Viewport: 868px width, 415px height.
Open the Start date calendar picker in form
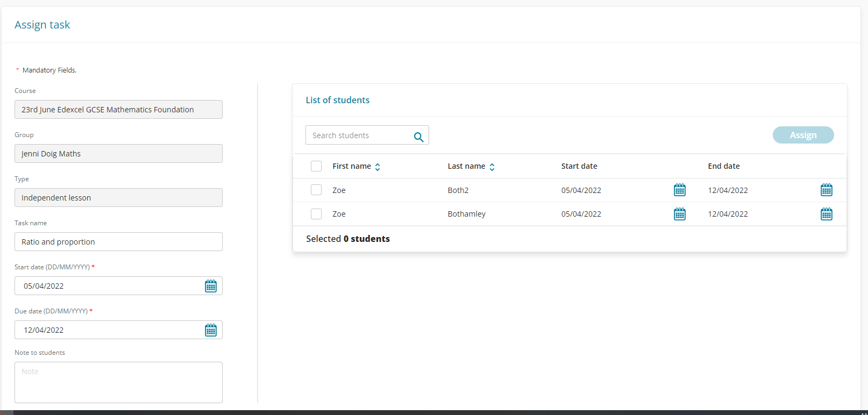pos(211,286)
